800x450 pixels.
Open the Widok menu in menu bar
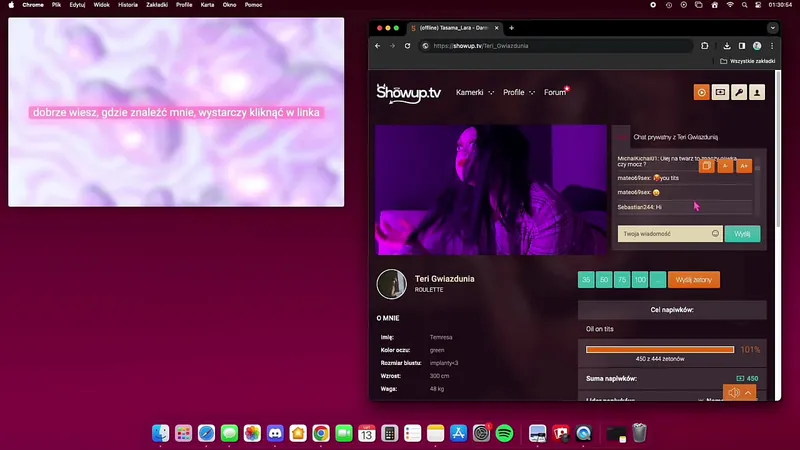point(101,5)
